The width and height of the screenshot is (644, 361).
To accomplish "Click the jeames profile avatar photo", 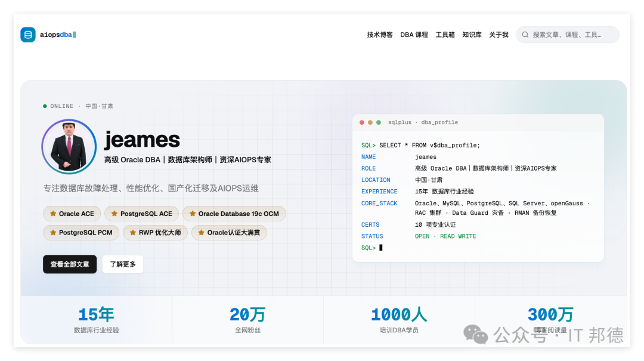I will click(x=69, y=146).
